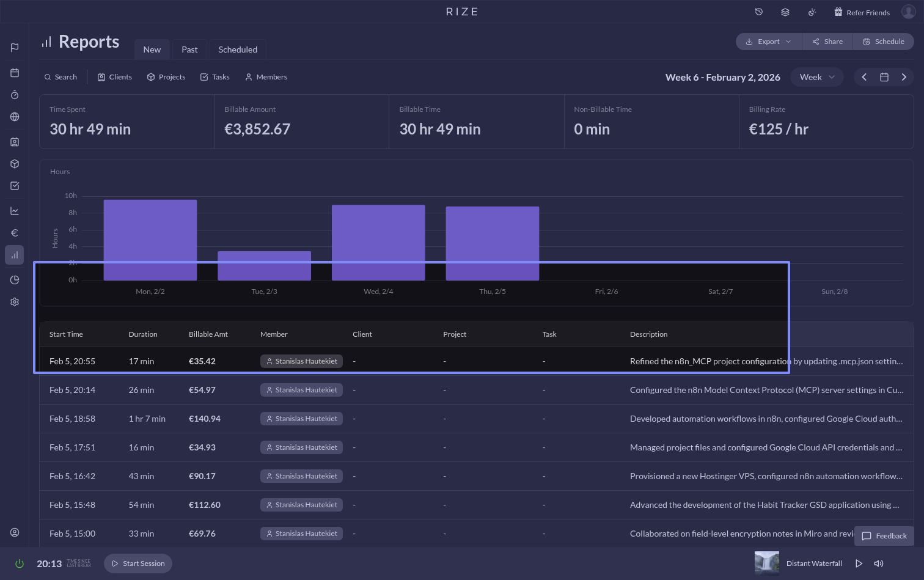Filter report by Projects
The image size is (924, 580).
click(166, 77)
